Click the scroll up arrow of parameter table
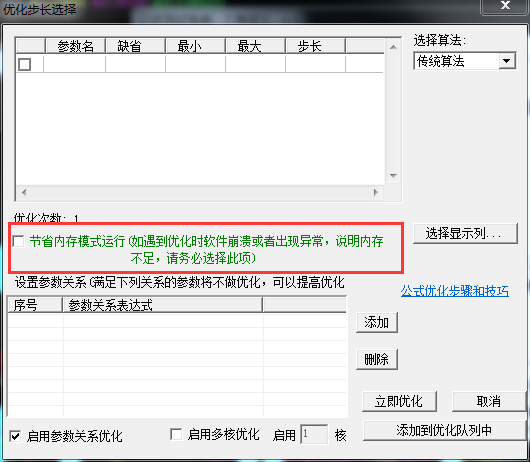Image resolution: width=530 pixels, height=462 pixels. (x=393, y=47)
